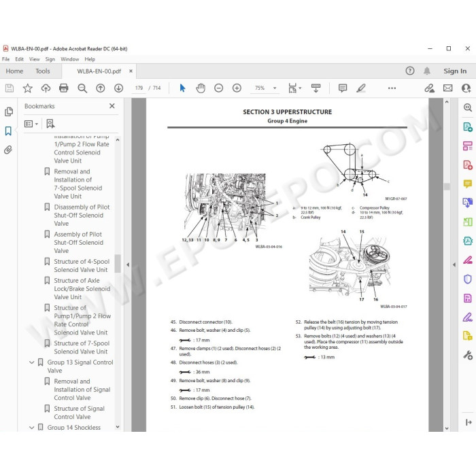Screen dimensions: 476x476
Task: Open the Help menu
Action: 90,59
